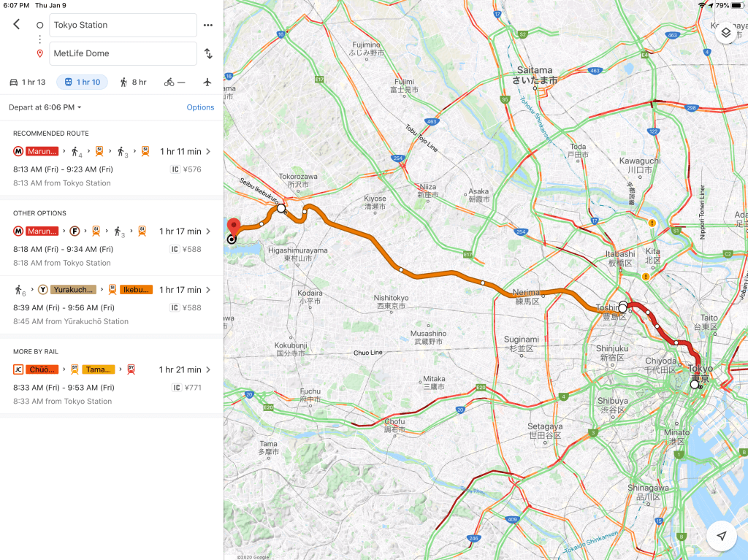Switch to driving mode 1 hr 13
This screenshot has width=748, height=560.
point(27,82)
